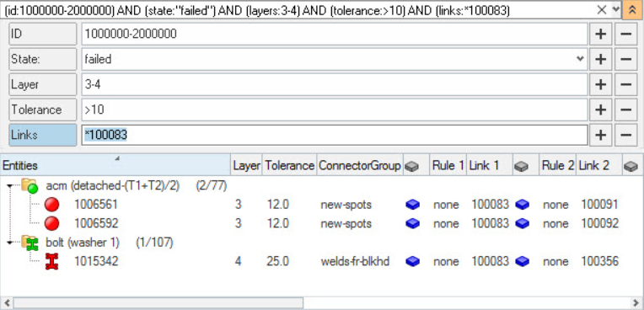Select failed connector 1006561
Viewport: 644px width, 310px height.
[x=96, y=204]
